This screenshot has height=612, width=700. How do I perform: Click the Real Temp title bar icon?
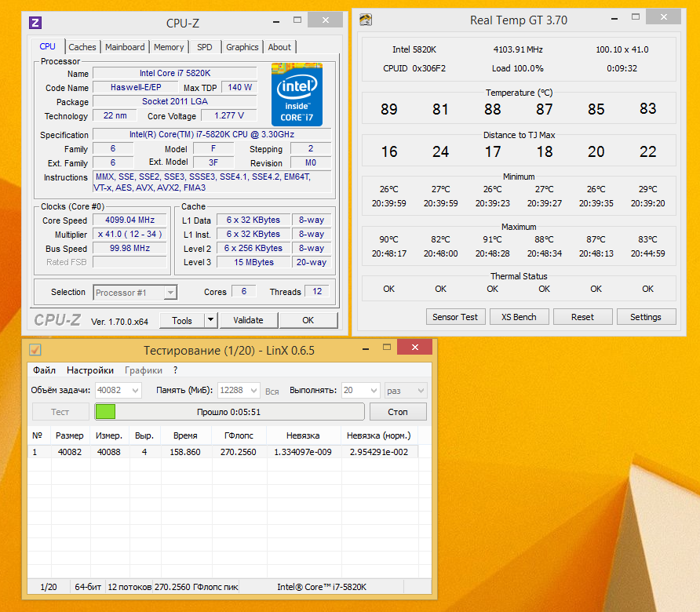pos(366,20)
